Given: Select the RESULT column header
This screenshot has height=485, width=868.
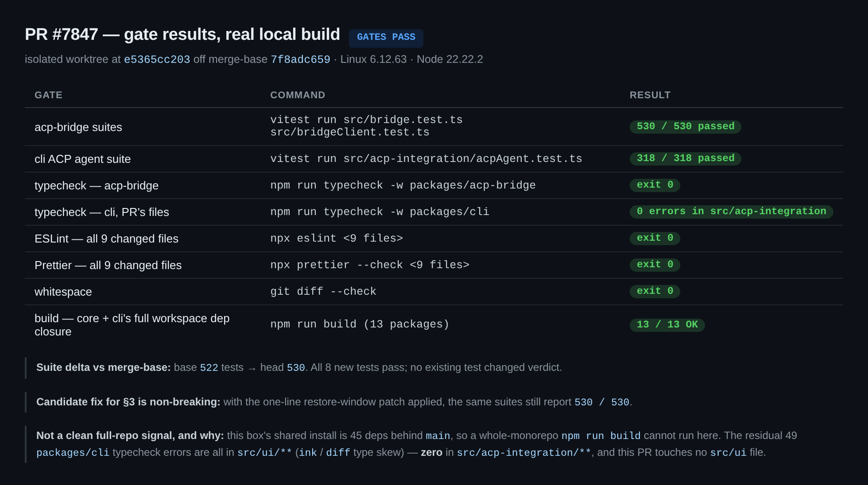Looking at the screenshot, I should [x=650, y=95].
